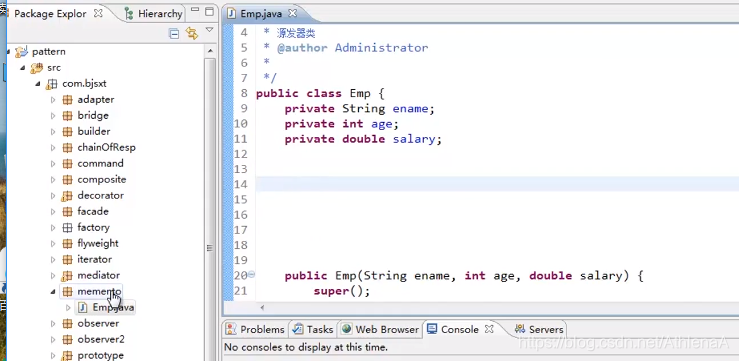Click the factory package icon
The width and height of the screenshot is (739, 361).
point(67,228)
